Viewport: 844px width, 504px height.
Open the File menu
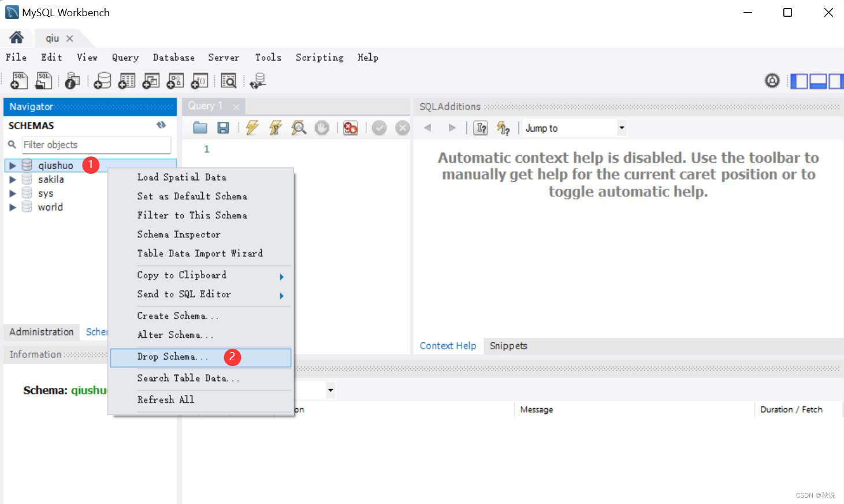pos(16,57)
